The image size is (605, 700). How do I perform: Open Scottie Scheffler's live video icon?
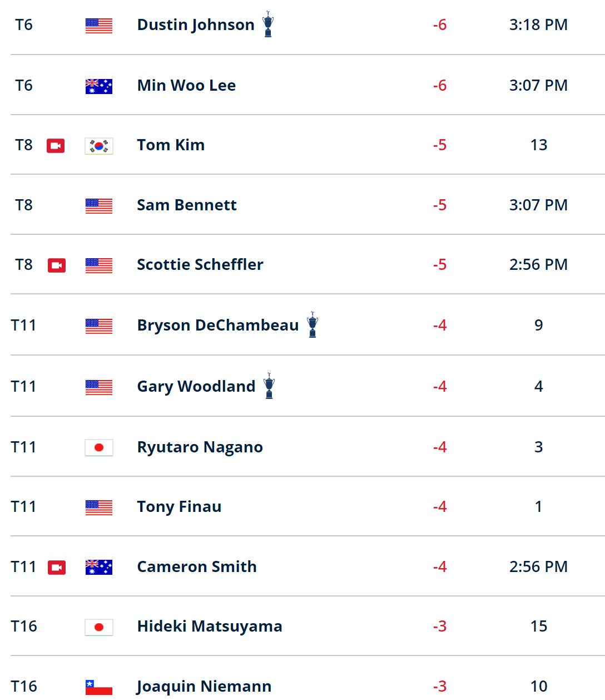[57, 265]
